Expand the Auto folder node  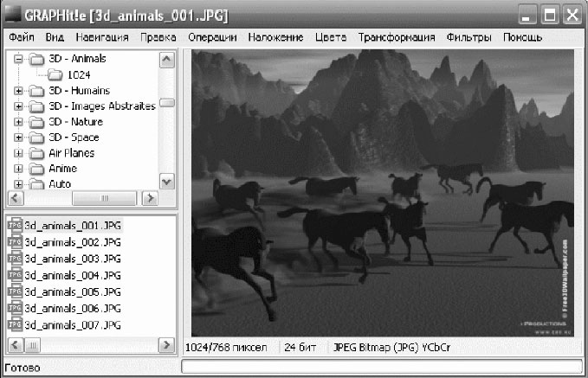coord(19,184)
